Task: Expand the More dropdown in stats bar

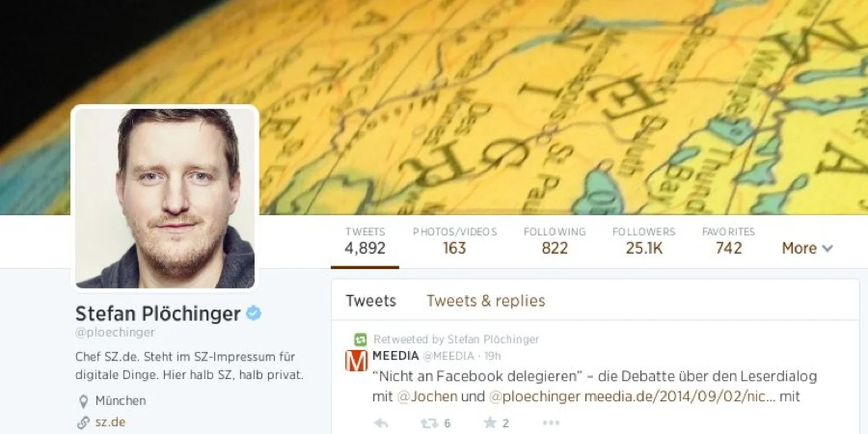Action: tap(807, 248)
